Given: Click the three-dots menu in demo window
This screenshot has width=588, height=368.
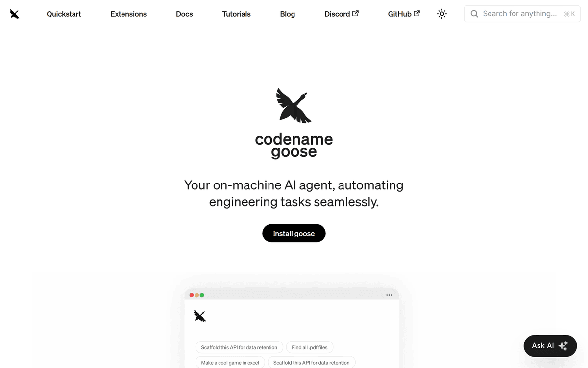Looking at the screenshot, I should [389, 295].
